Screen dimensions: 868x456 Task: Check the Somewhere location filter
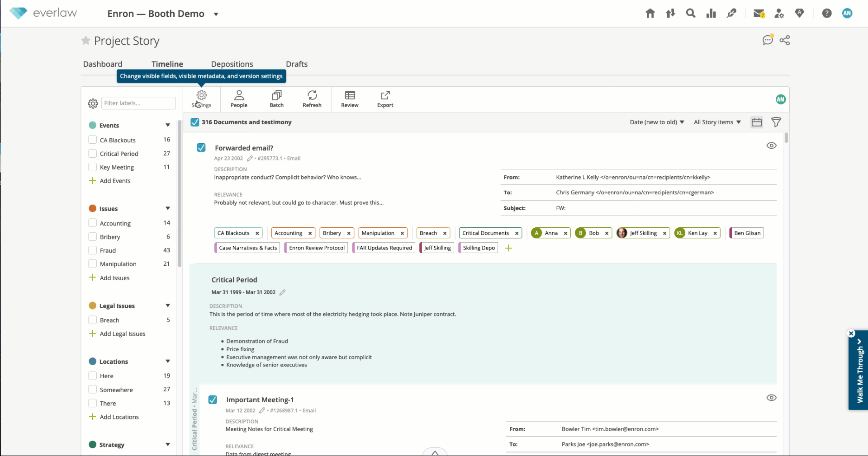[93, 390]
